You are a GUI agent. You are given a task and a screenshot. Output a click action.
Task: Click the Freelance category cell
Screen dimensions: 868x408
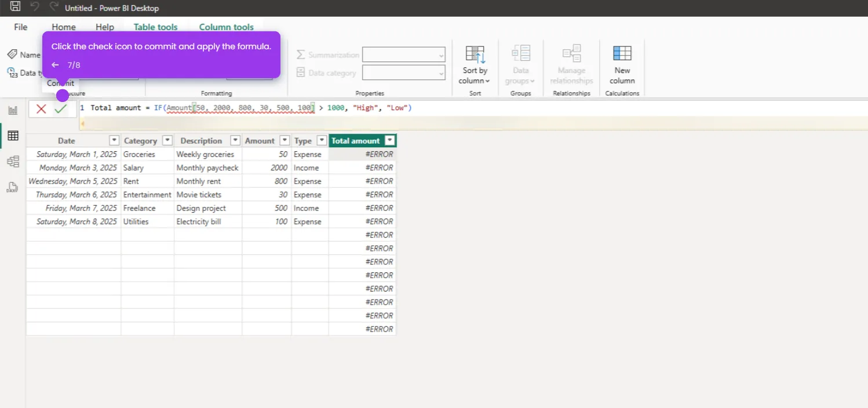click(148, 208)
